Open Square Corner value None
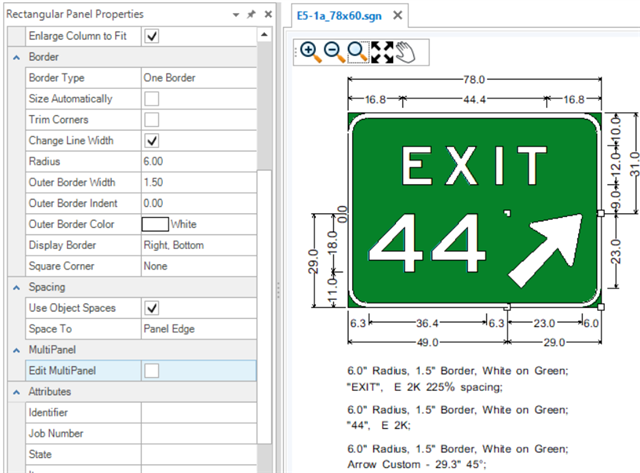The image size is (640, 473). (x=199, y=266)
